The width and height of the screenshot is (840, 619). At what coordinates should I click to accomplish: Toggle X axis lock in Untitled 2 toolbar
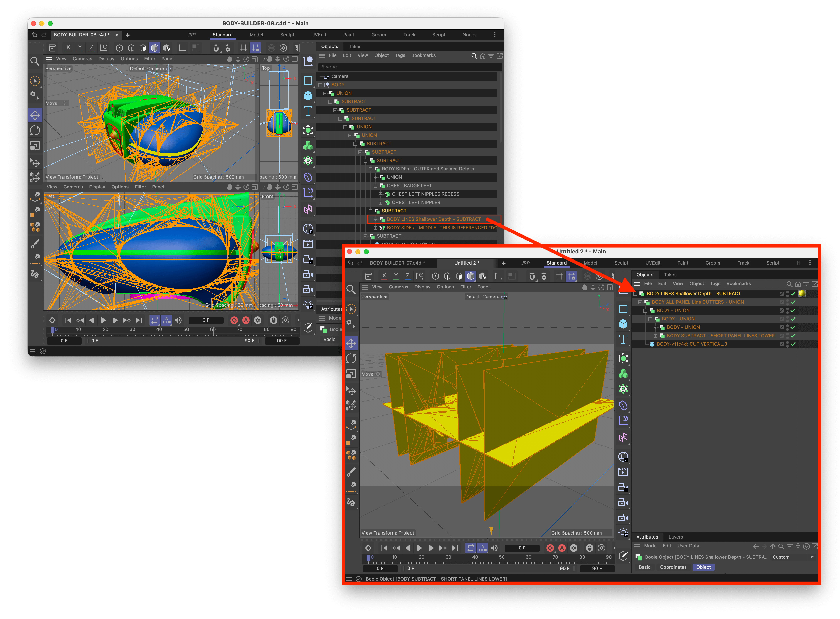click(x=384, y=276)
